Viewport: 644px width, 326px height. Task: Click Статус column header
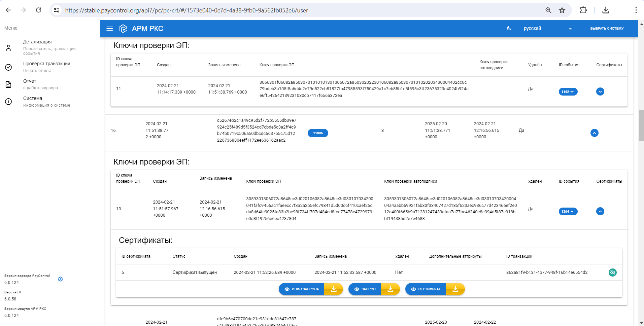tap(179, 256)
